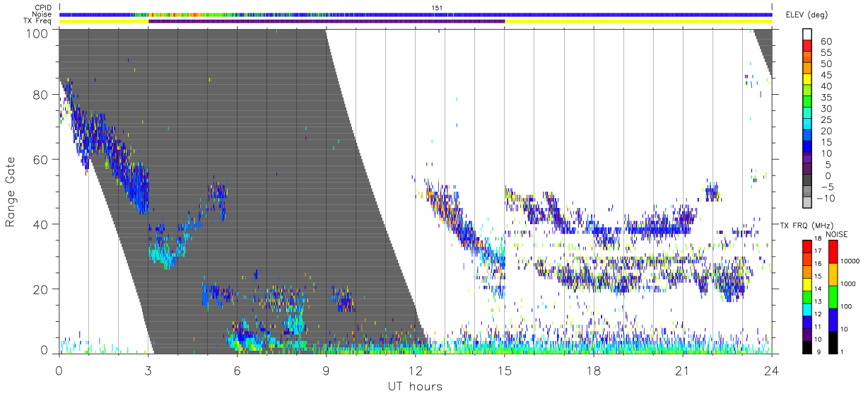Click the '24' tick on UT hours axis

coord(772,369)
